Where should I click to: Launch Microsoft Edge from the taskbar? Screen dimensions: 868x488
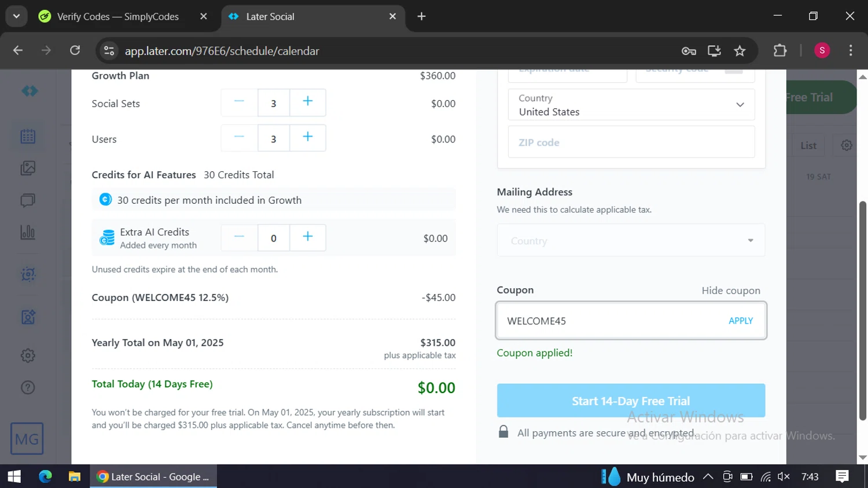(45, 476)
